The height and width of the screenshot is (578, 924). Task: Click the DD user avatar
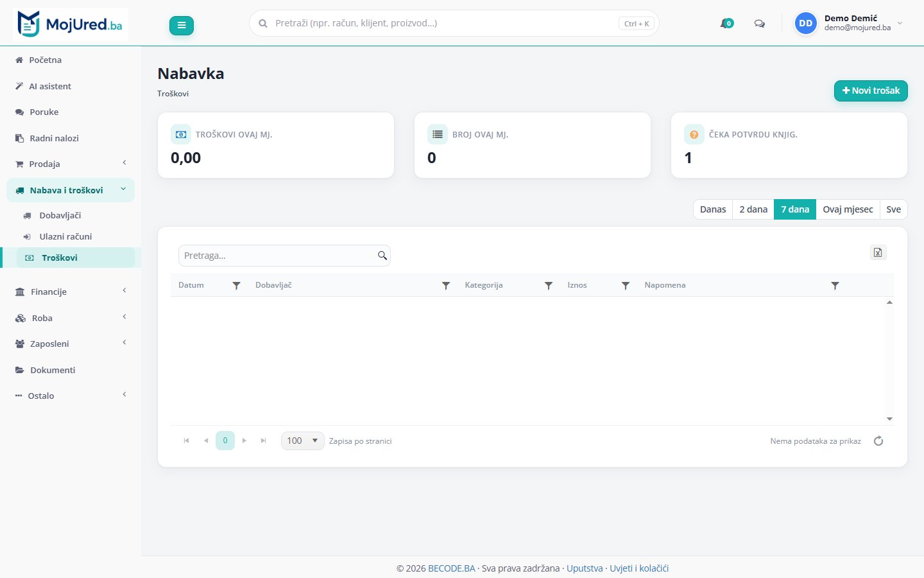click(805, 23)
